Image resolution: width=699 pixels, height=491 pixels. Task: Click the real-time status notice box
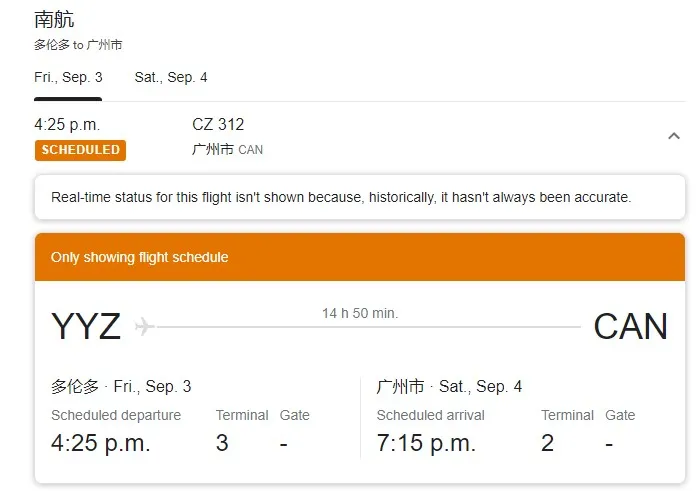pyautogui.click(x=360, y=197)
